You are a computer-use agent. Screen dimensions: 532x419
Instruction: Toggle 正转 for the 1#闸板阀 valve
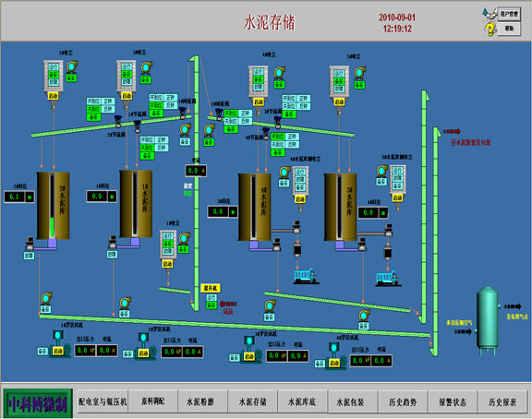point(170,98)
